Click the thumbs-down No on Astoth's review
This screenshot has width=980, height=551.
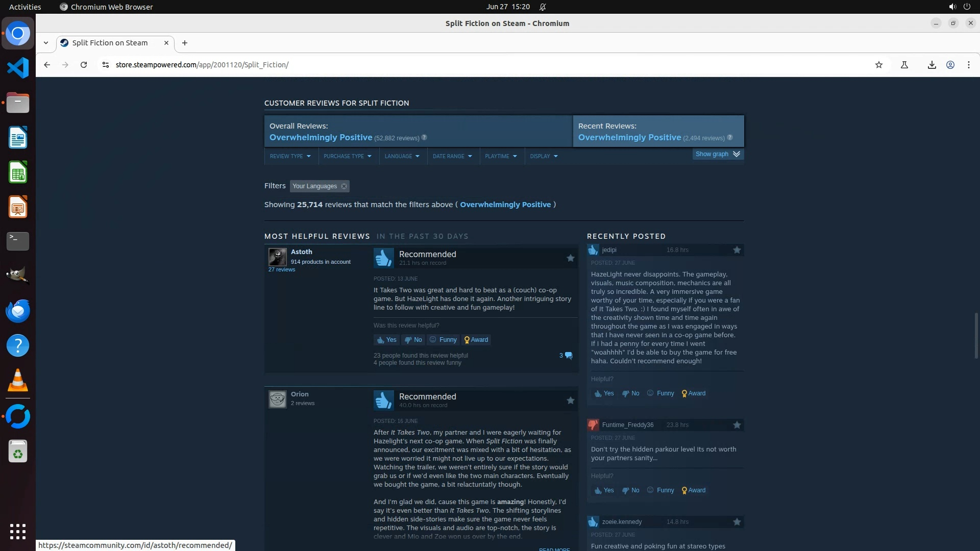[x=413, y=340]
